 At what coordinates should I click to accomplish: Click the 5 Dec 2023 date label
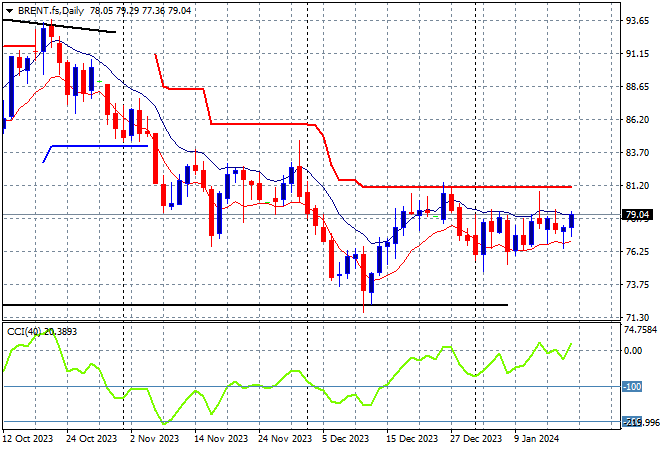(346, 439)
